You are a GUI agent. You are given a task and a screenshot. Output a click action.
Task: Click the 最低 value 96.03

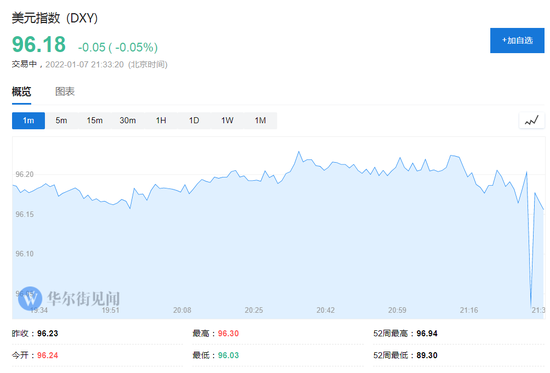(x=228, y=355)
